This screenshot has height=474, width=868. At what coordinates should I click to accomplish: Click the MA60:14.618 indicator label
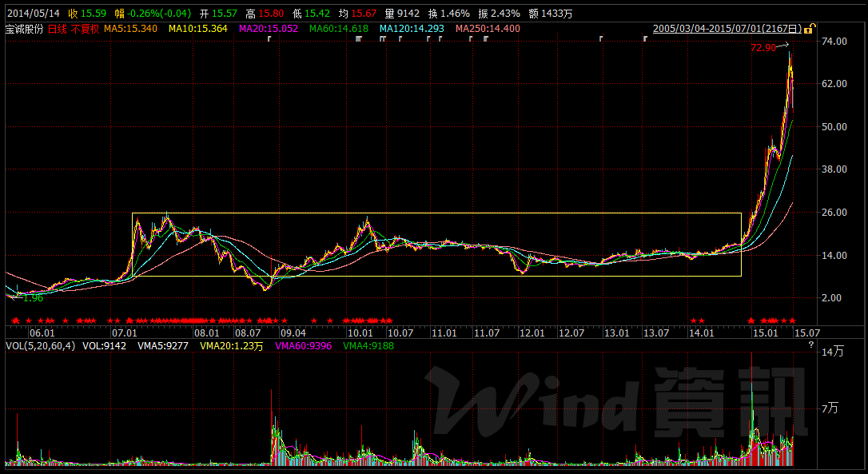[x=336, y=28]
